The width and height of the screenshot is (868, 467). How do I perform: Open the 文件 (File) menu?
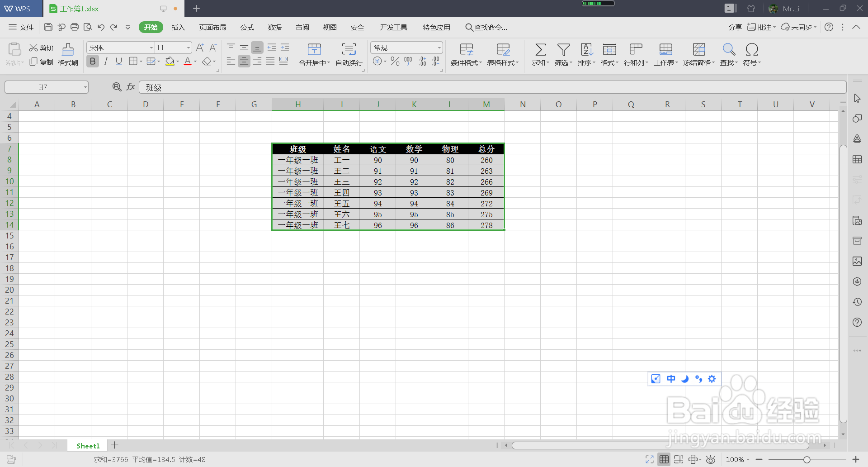tap(21, 27)
